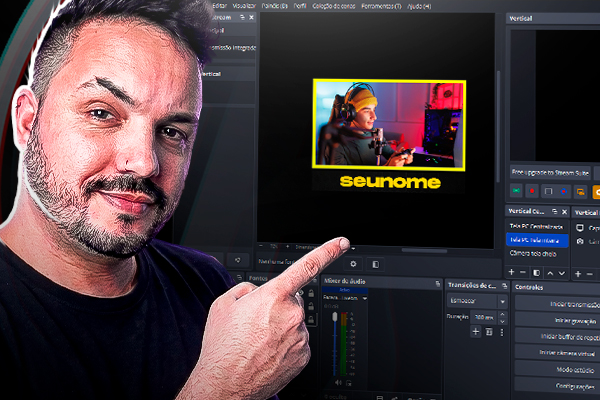
Task: Click the screen capture source icon
Action: pyautogui.click(x=580, y=228)
